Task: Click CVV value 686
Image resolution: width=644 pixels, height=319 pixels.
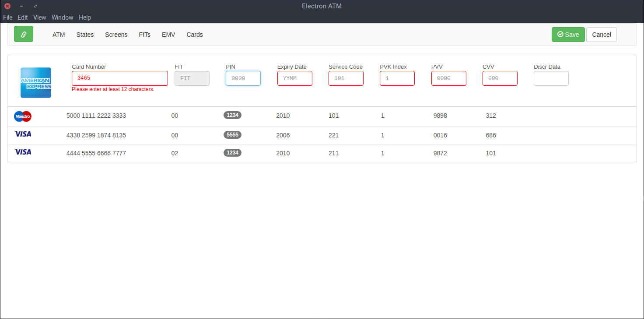Action: coord(491,136)
